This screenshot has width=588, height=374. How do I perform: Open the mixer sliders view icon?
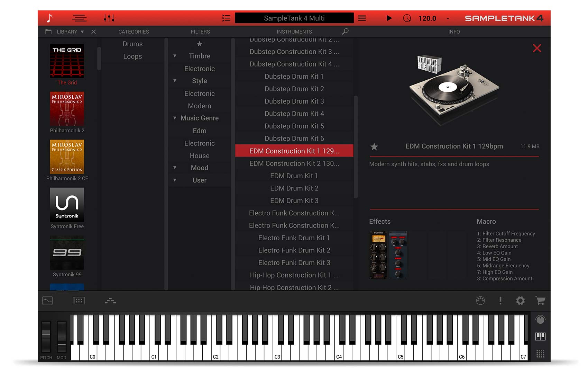(x=109, y=18)
